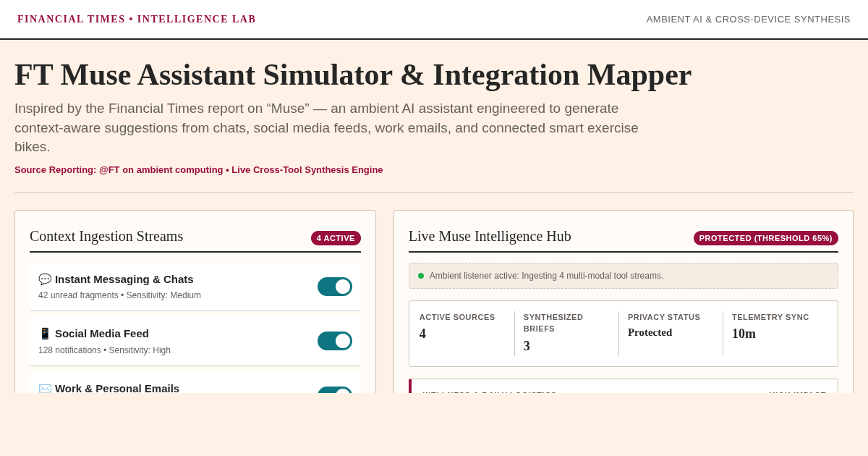
Task: Click Privacy Status 'Protected' value
Action: pos(650,332)
